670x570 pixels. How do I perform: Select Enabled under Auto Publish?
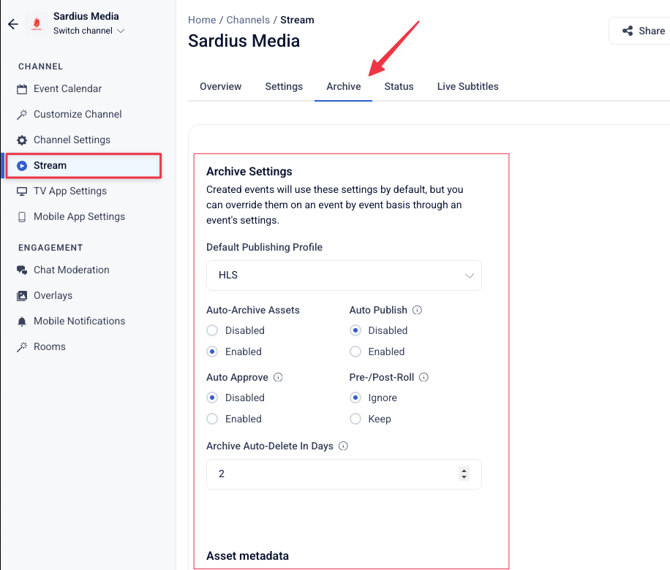[x=355, y=352]
